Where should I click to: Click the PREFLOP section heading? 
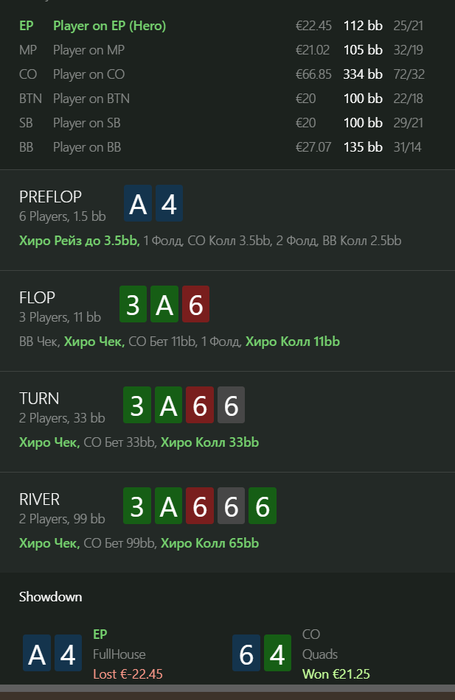(x=50, y=197)
